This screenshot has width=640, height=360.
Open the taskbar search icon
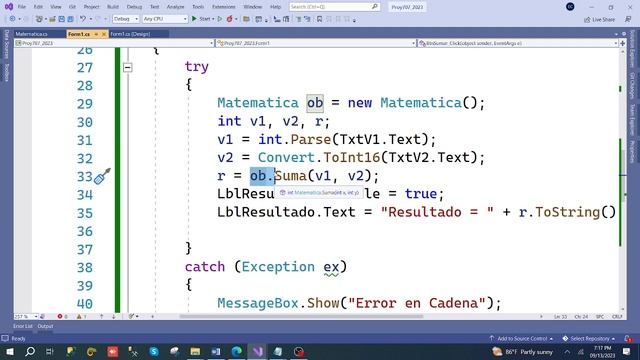tap(30, 351)
